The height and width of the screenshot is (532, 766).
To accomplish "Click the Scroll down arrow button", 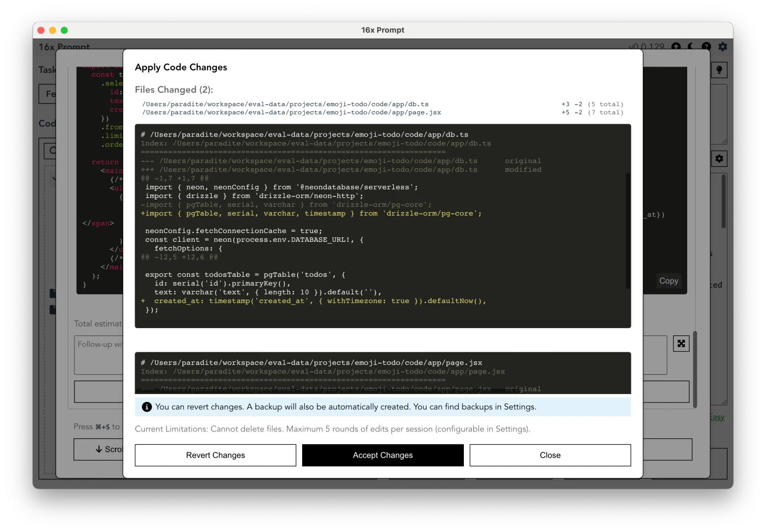I will coord(99,449).
